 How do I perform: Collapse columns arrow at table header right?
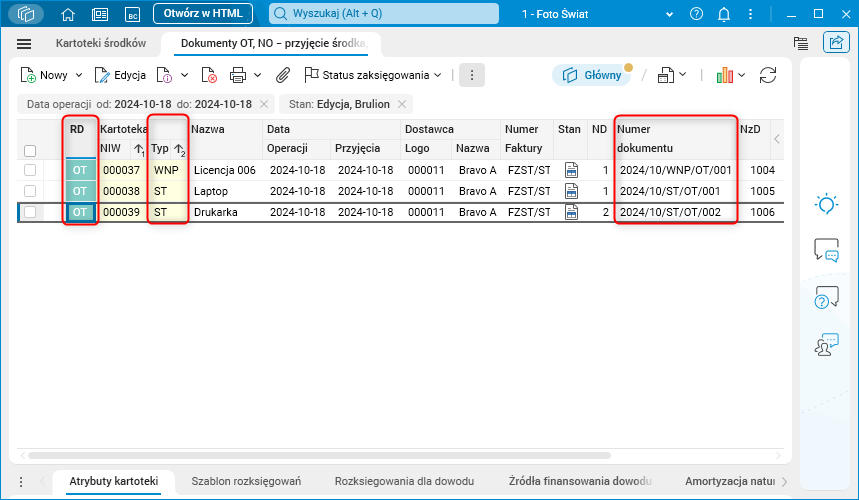[777, 139]
